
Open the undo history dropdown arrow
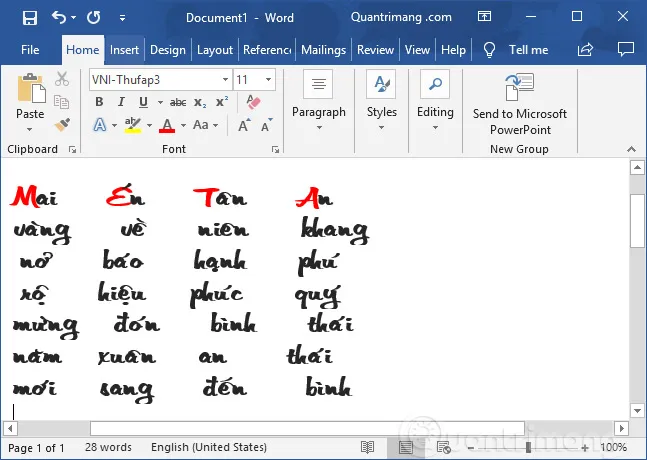(73, 18)
